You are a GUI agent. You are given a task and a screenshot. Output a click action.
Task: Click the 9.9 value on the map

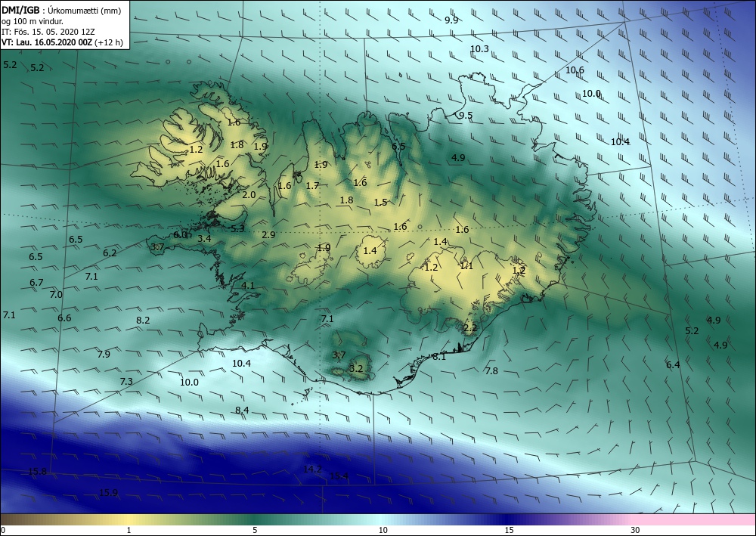(x=451, y=20)
